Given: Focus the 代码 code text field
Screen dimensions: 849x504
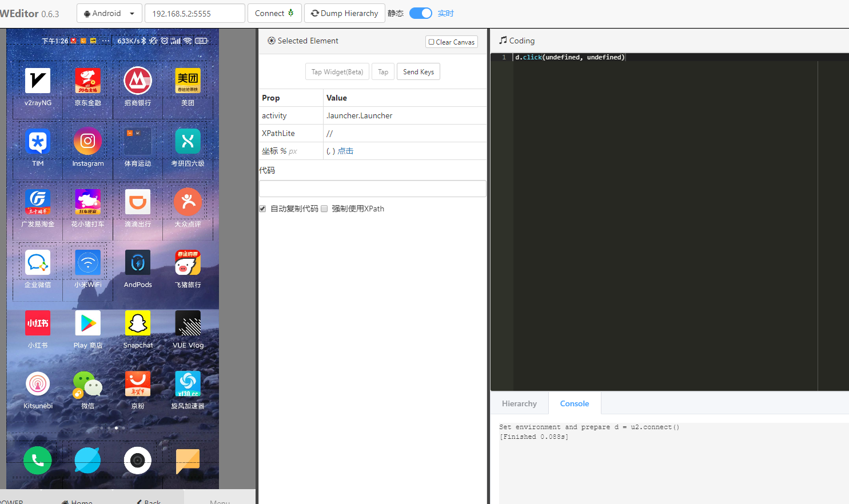Looking at the screenshot, I should 373,189.
